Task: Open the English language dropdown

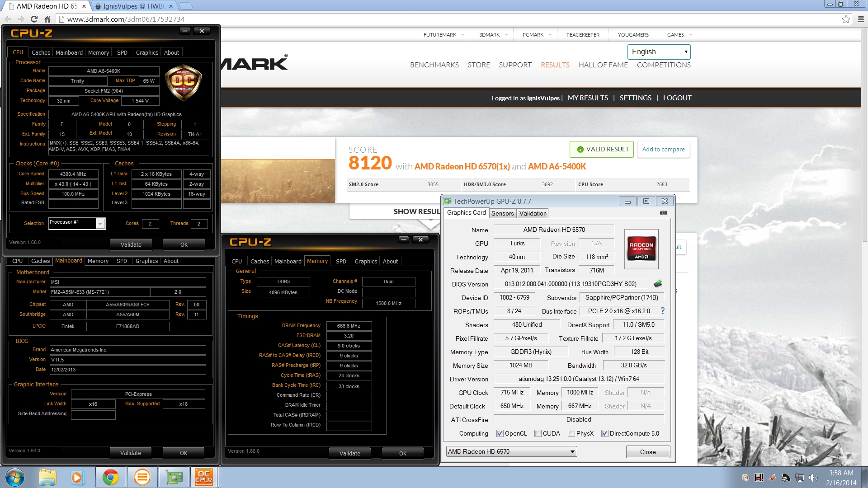Action: tap(659, 52)
